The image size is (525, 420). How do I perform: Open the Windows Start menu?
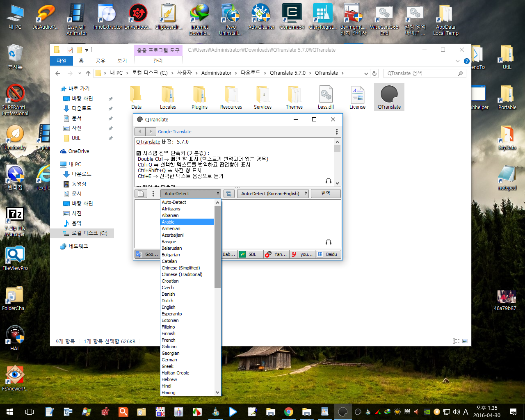(10, 412)
